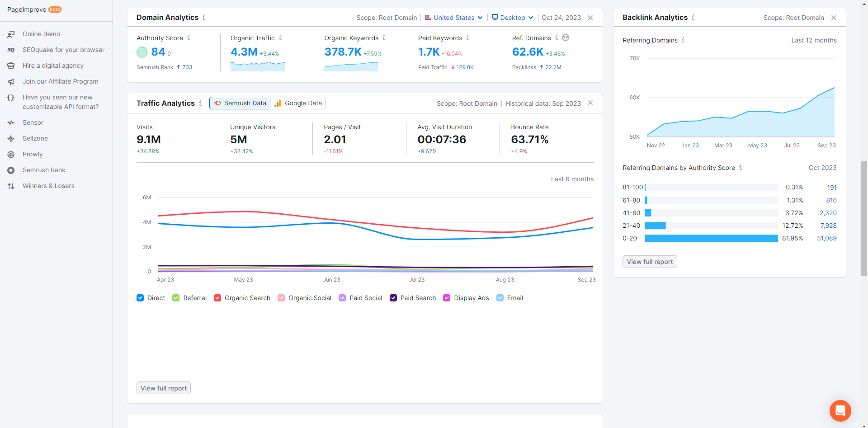
Task: Open SEOquake for your browser
Action: click(x=63, y=50)
